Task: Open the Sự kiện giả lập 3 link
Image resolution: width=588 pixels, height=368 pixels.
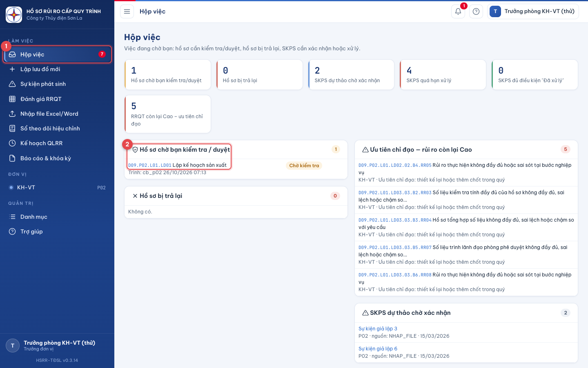Action: 378,329
